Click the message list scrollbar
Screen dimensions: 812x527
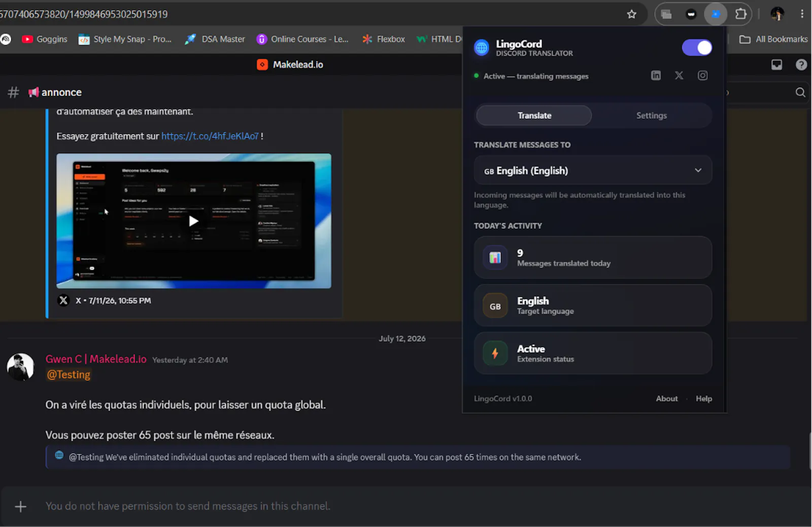[x=809, y=451]
